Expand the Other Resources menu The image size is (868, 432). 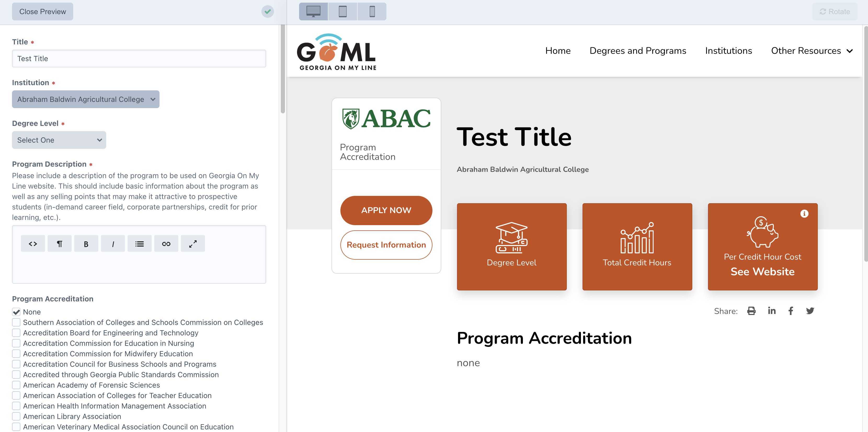811,50
